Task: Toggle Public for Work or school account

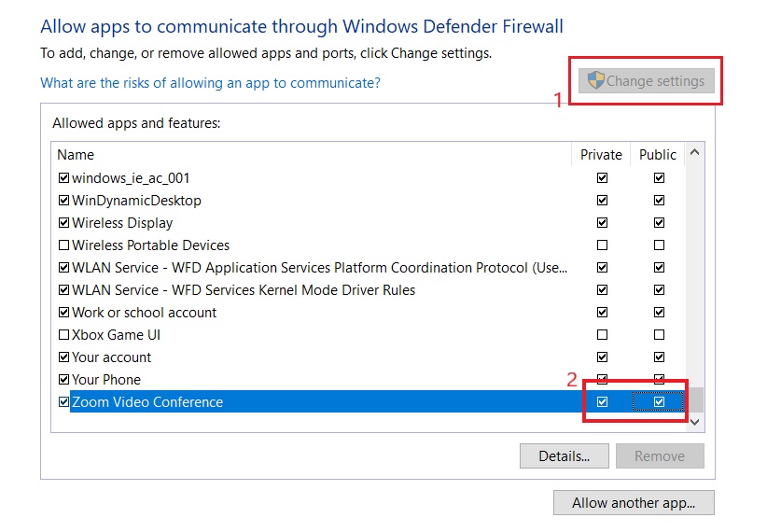Action: point(659,313)
